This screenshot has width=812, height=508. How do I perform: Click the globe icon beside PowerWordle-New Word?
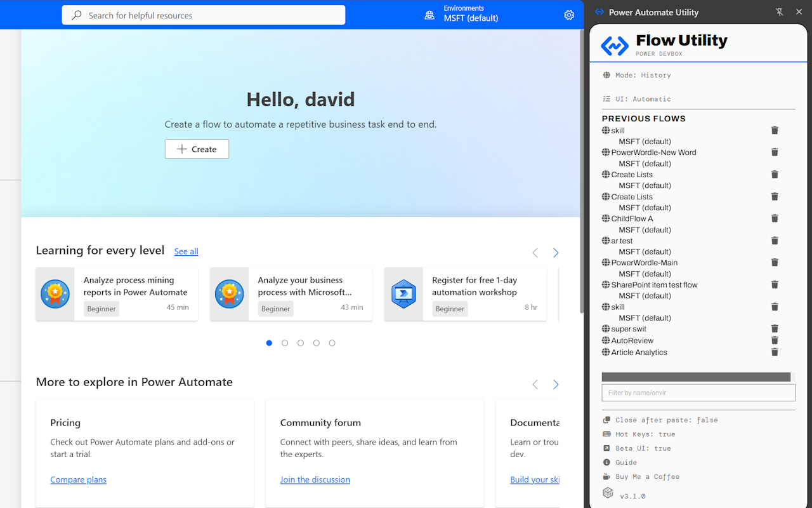[606, 152]
